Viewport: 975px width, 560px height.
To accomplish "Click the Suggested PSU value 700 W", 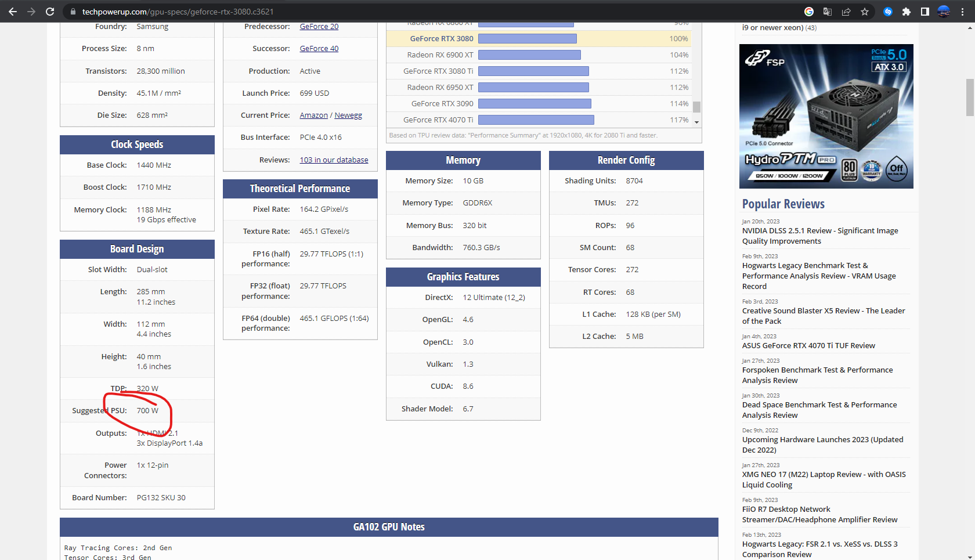I will pos(147,411).
